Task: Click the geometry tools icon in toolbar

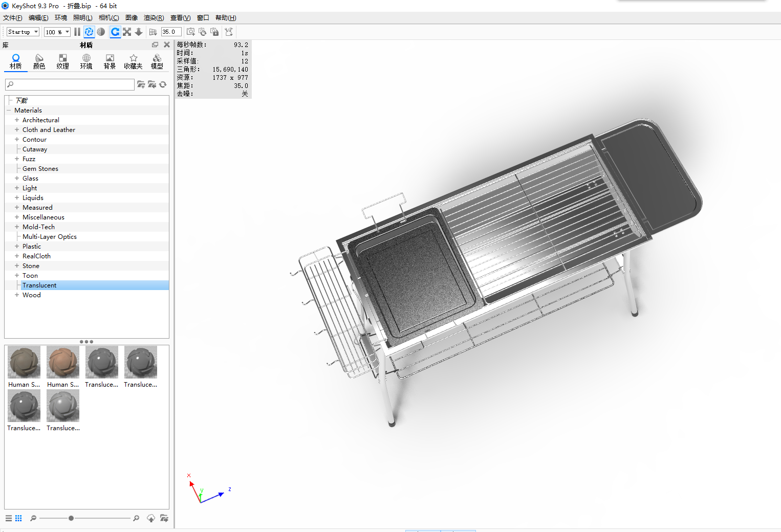Action: [229, 32]
